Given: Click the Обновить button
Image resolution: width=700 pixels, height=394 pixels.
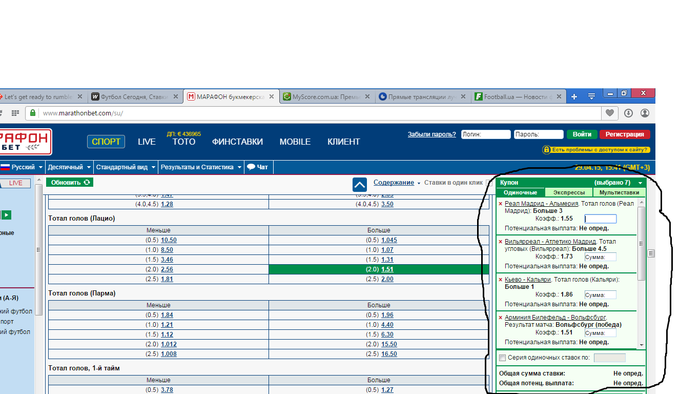Looking at the screenshot, I should pyautogui.click(x=70, y=182).
